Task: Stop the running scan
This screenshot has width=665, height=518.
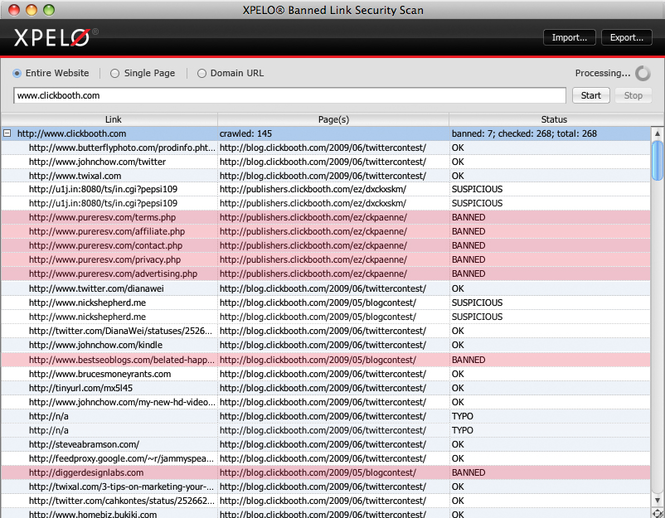Action: [x=633, y=95]
